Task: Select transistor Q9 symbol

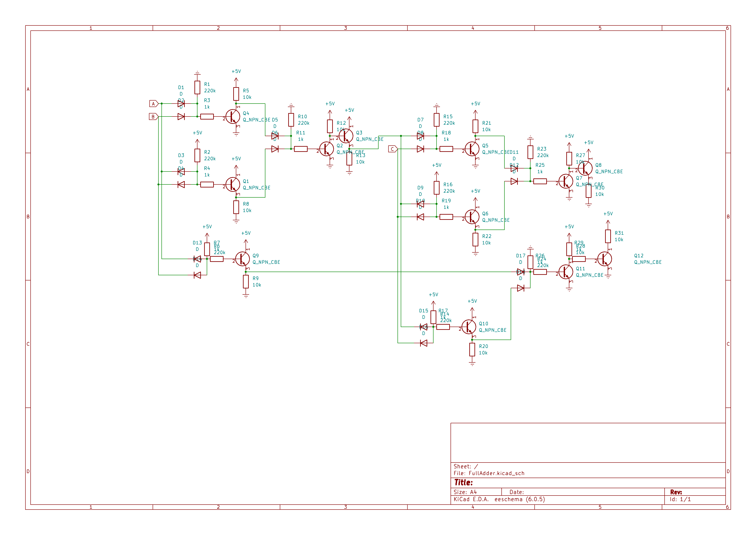Action: tap(243, 259)
